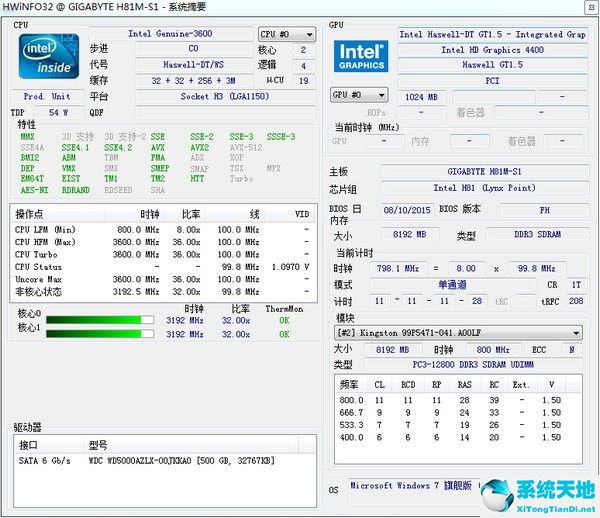
Task: Click the Haswell-DT/WS codename field
Action: 193,64
